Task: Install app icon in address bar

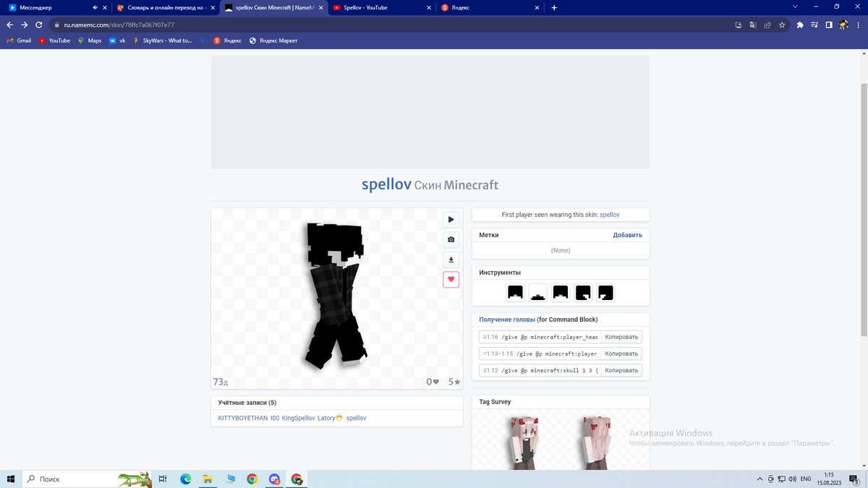Action: click(x=739, y=25)
